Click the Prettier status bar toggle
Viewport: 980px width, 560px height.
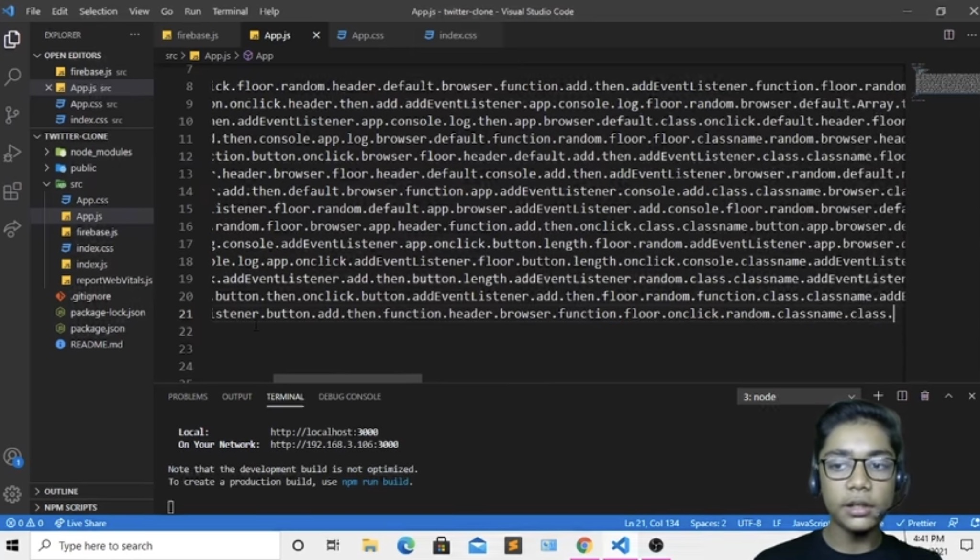click(x=916, y=523)
